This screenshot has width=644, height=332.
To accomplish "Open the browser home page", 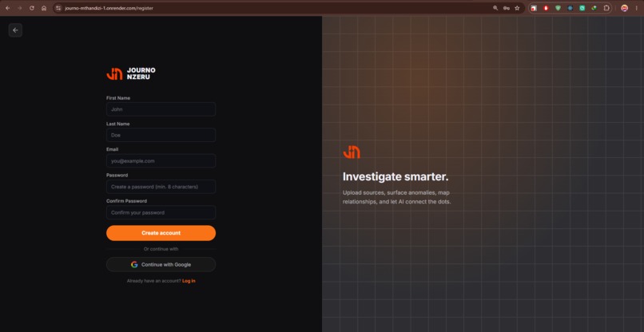I will (x=44, y=8).
